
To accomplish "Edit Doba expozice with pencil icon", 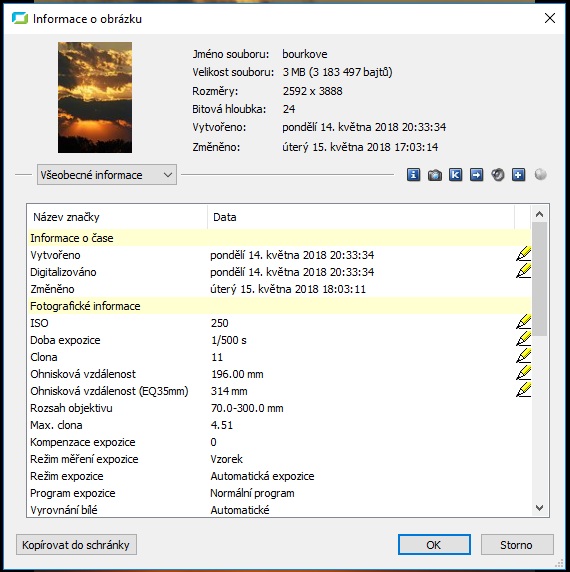I will 524,339.
